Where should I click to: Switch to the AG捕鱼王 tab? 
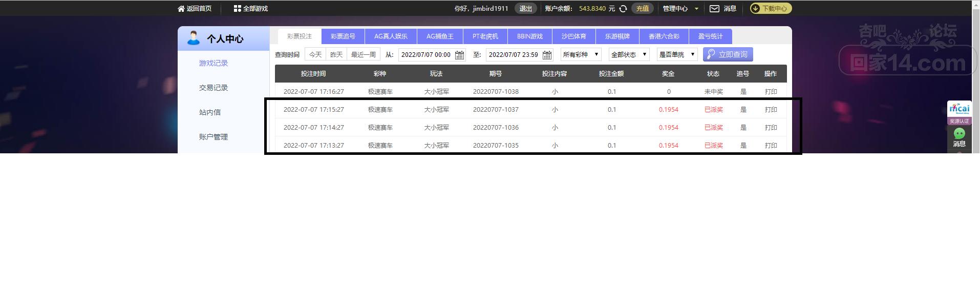point(440,36)
